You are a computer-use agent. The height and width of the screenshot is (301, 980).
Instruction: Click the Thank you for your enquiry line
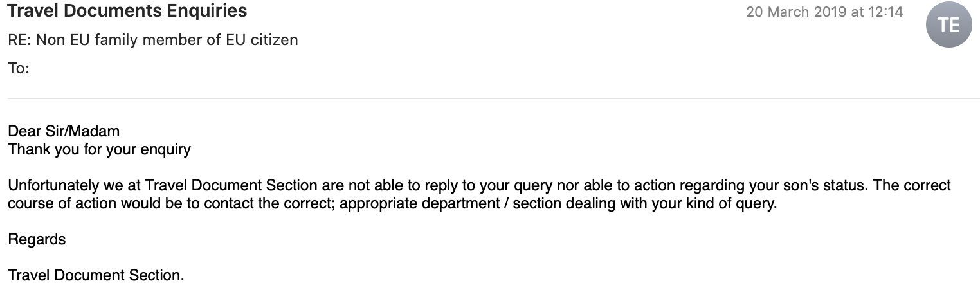click(99, 150)
